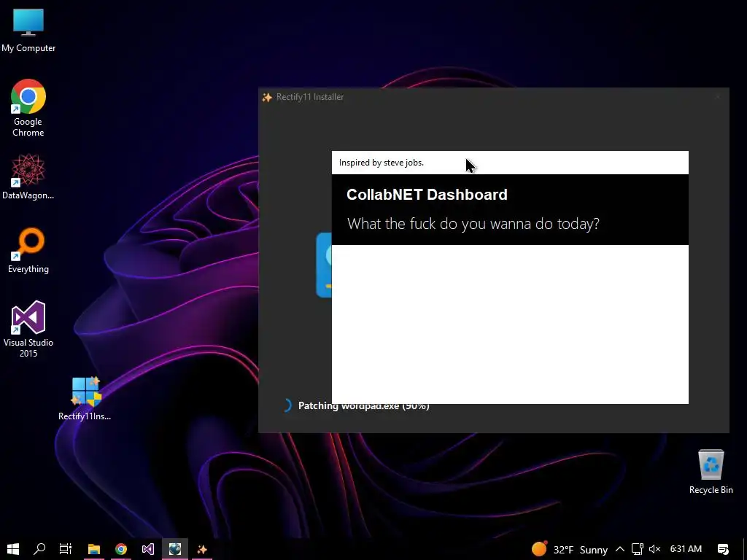Viewport: 747px width, 560px height.
Task: Open the DataWagon desktop shortcut
Action: [28, 176]
